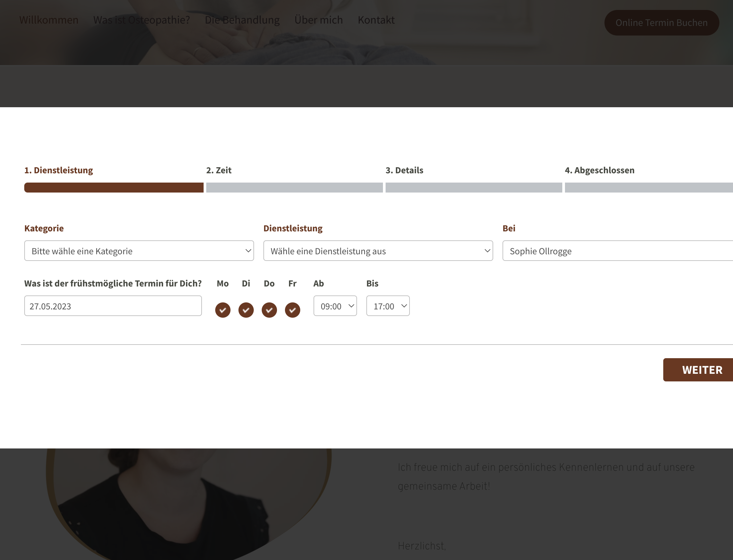Toggle the Mo weekday checkbox

pyautogui.click(x=223, y=310)
